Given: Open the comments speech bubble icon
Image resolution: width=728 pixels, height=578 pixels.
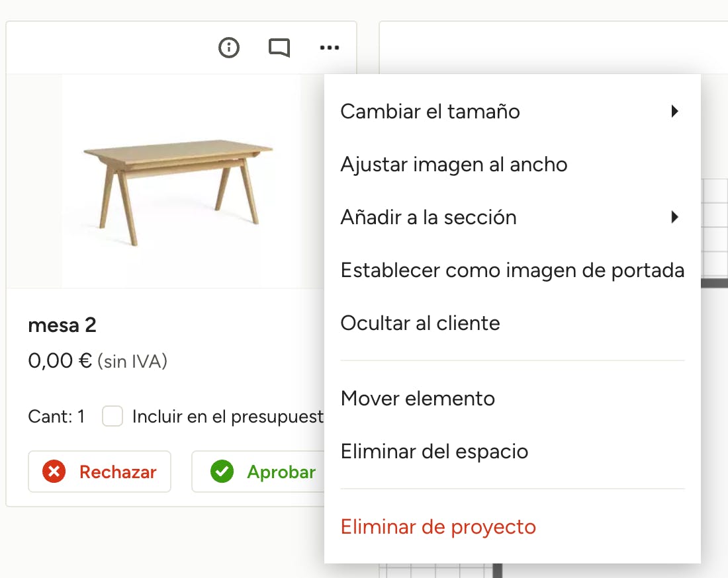Looking at the screenshot, I should click(279, 48).
